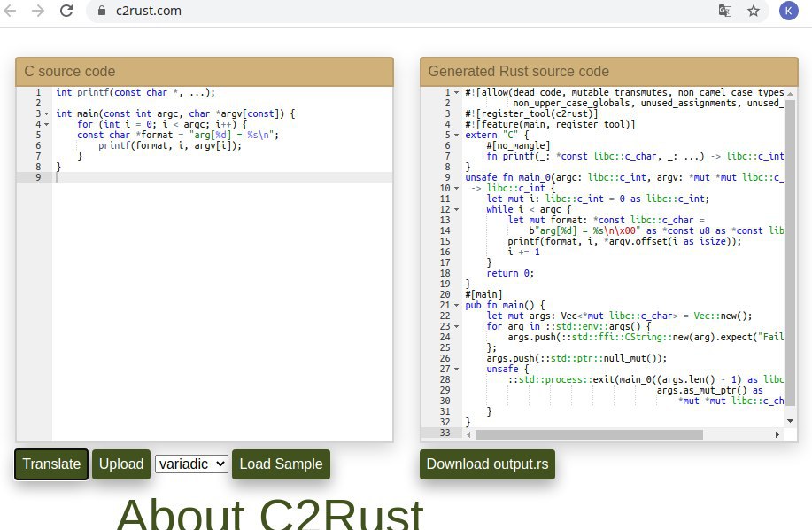Click Rust editor scroll up arrow
Screen dimensions: 812x530
pyautogui.click(x=790, y=94)
